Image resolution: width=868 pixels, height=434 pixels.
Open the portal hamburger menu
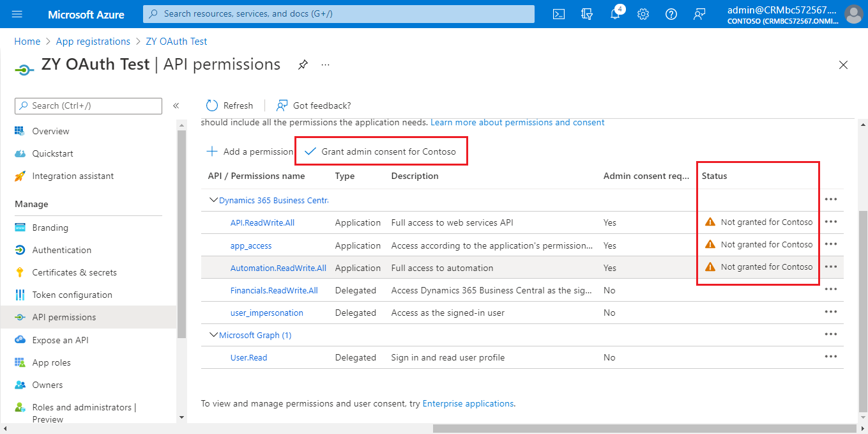pos(17,13)
